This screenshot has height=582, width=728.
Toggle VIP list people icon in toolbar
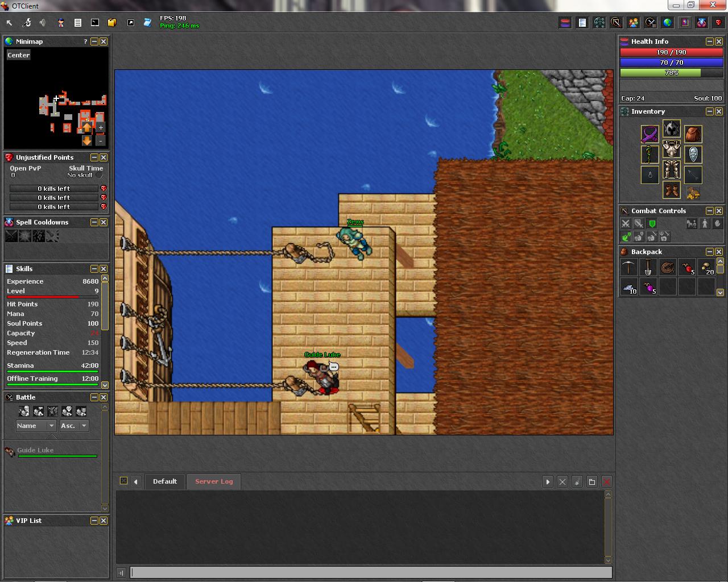[x=634, y=23]
